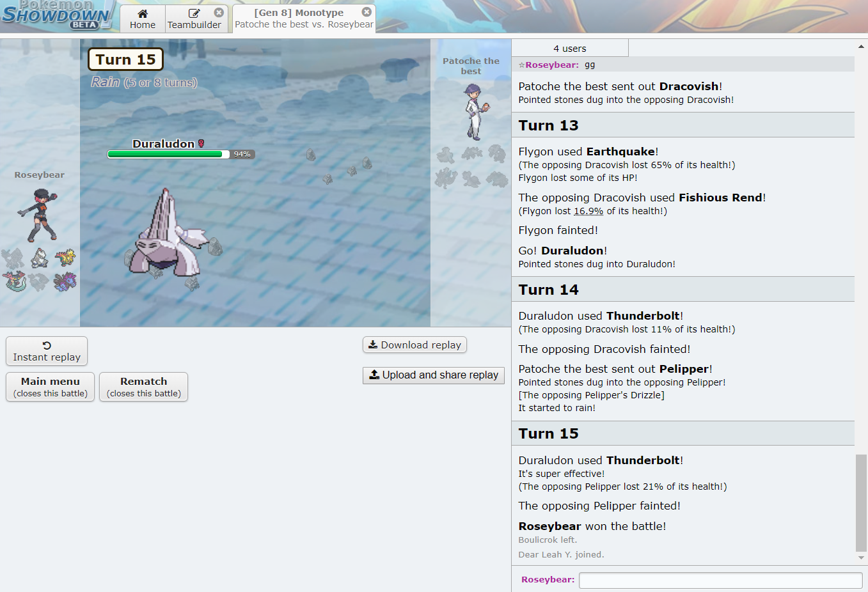Click the faded first-slot icon in Roseybear's team
This screenshot has height=592, width=868.
click(x=13, y=258)
